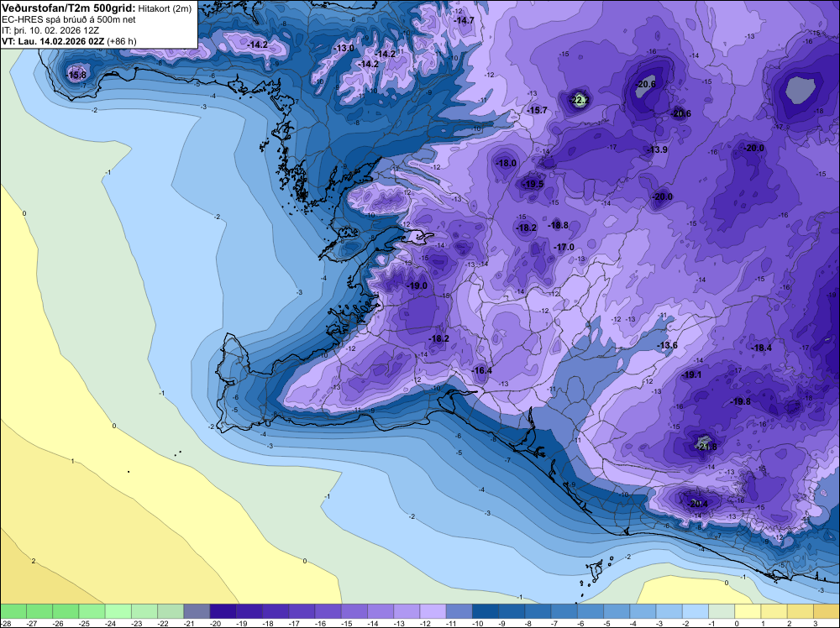Select the pale green-white legend swatch between blue and yellow
The width and height of the screenshot is (840, 628).
(x=722, y=611)
